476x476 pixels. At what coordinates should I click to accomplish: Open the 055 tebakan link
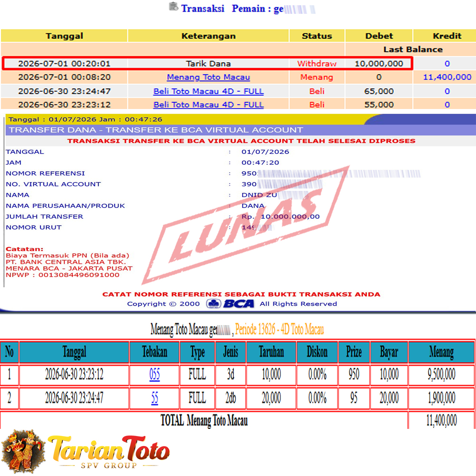pos(155,374)
